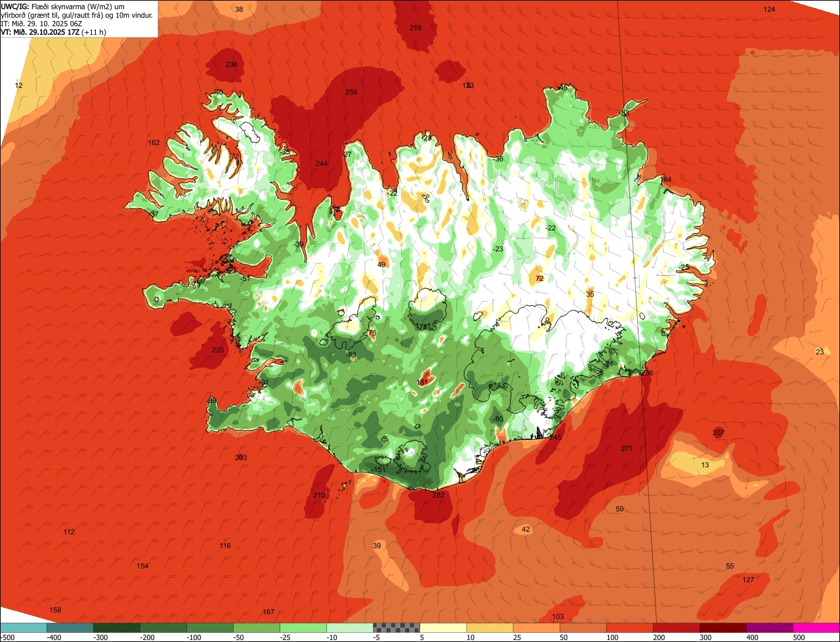The image size is (840, 642).
Task: Click the map value '216' north of Iceland
Action: click(415, 28)
